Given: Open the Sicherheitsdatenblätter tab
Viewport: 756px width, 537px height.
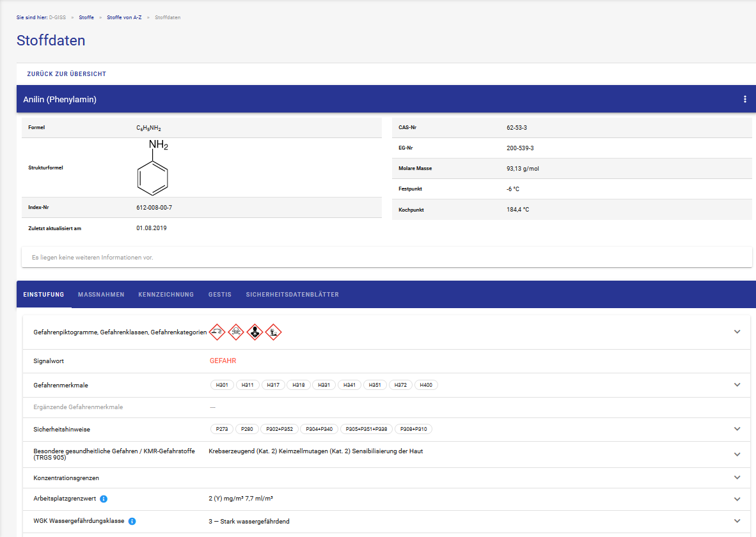Looking at the screenshot, I should (x=292, y=295).
